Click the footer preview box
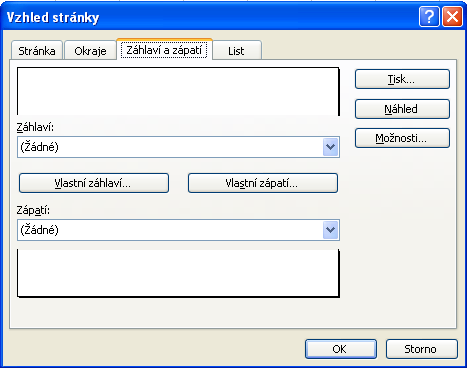 pyautogui.click(x=178, y=273)
